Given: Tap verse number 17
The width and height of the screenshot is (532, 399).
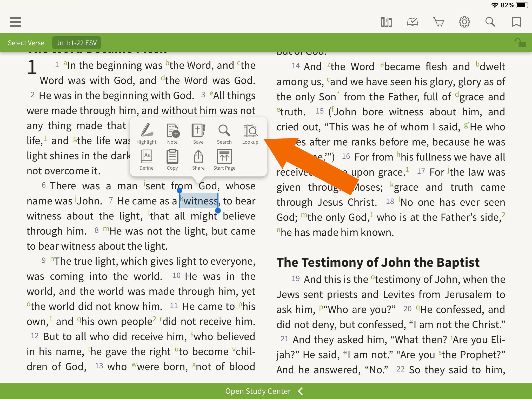Looking at the screenshot, I should (421, 171).
